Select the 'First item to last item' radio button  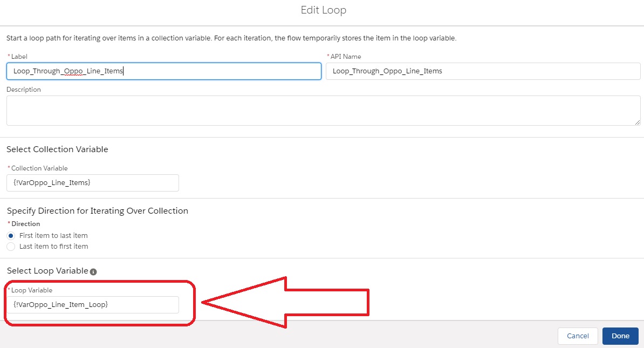(x=11, y=236)
